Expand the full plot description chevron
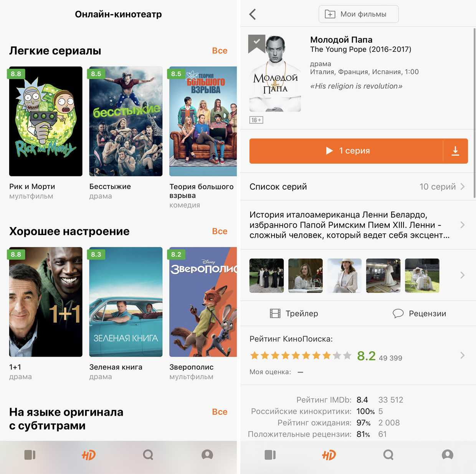 tap(462, 225)
